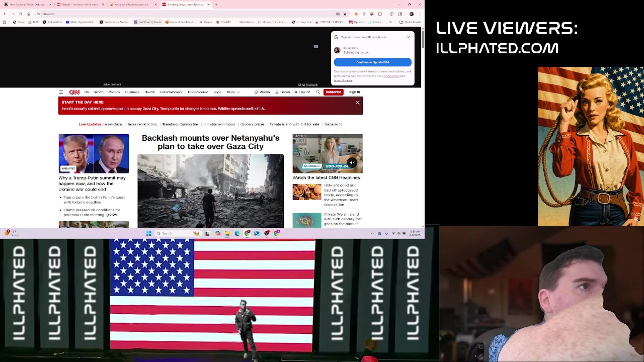Click the CNN logo

click(74, 92)
